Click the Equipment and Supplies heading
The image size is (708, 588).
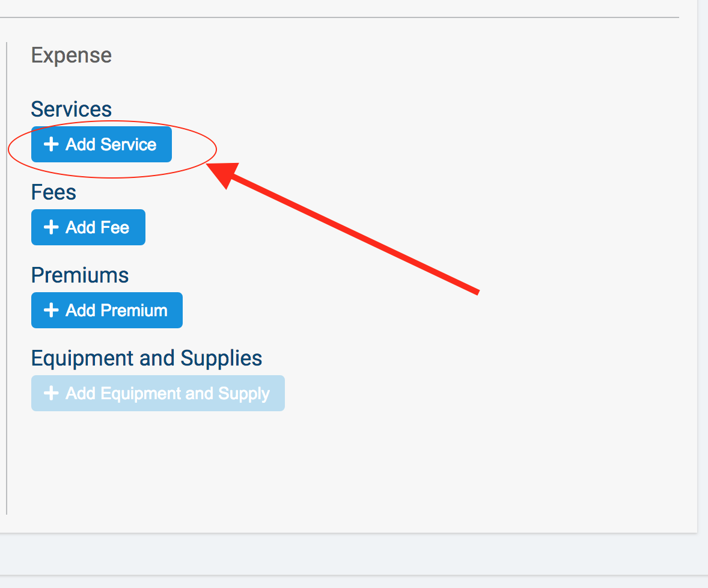pyautogui.click(x=146, y=358)
